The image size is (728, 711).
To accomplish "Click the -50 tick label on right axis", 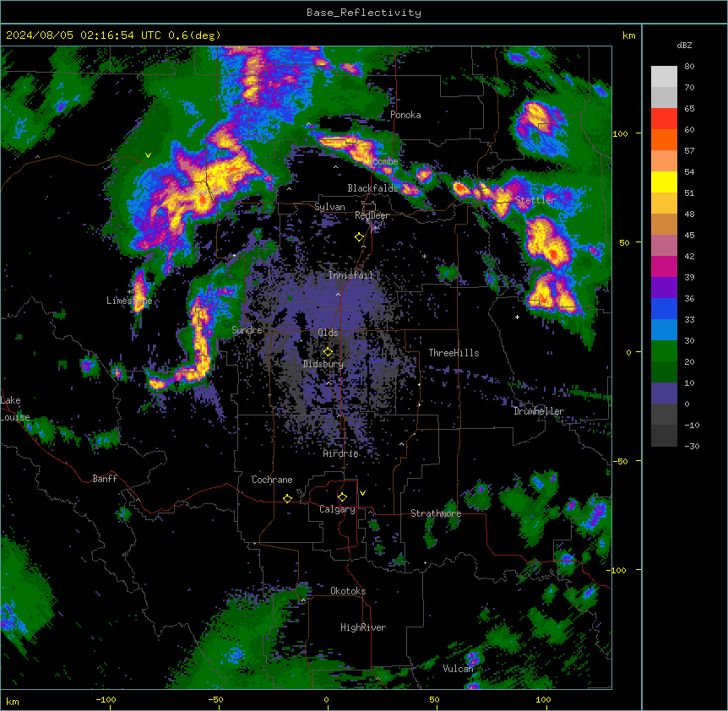I will 620,461.
